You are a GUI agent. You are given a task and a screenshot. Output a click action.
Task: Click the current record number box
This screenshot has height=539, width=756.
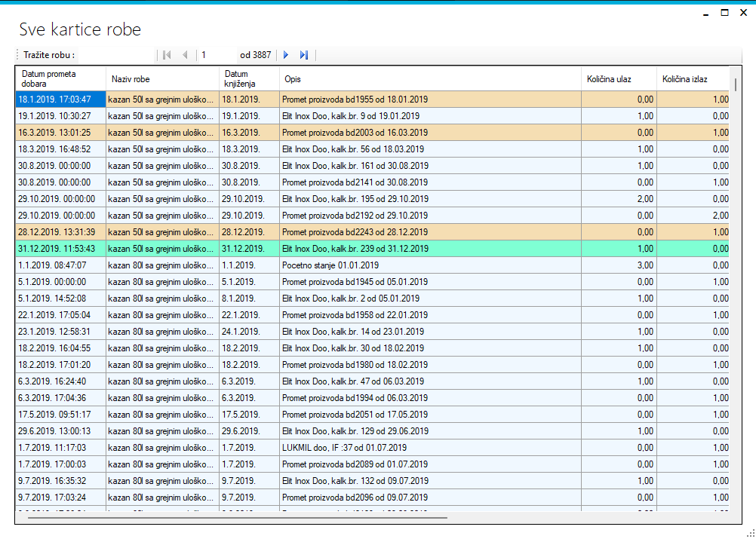(x=217, y=55)
